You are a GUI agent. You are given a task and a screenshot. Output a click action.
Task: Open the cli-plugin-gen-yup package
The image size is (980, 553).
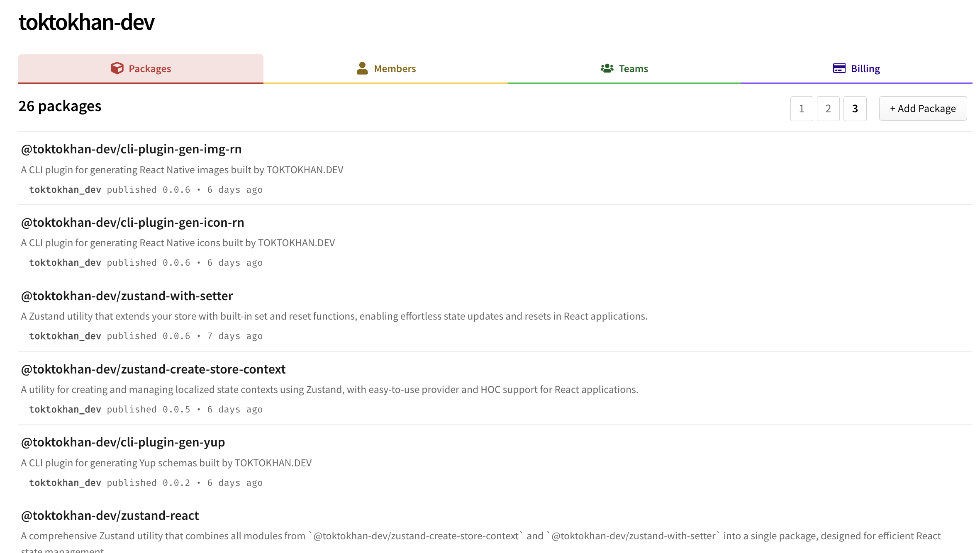click(123, 442)
